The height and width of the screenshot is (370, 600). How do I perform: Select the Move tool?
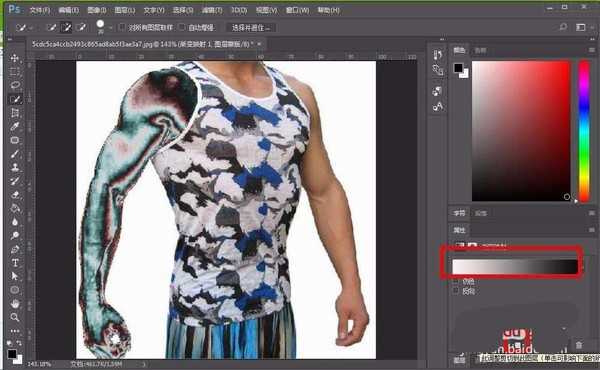tap(15, 58)
